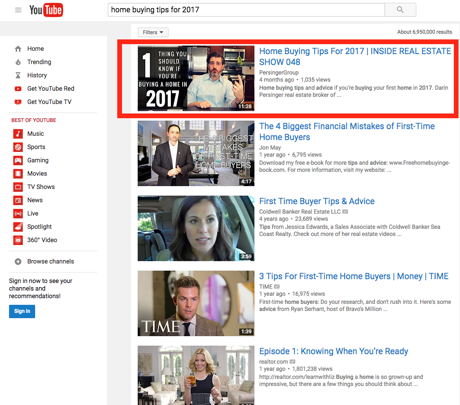Screen dimensions: 460x405
Task: Select Gaming under Best of YouTube
Action: [x=38, y=160]
